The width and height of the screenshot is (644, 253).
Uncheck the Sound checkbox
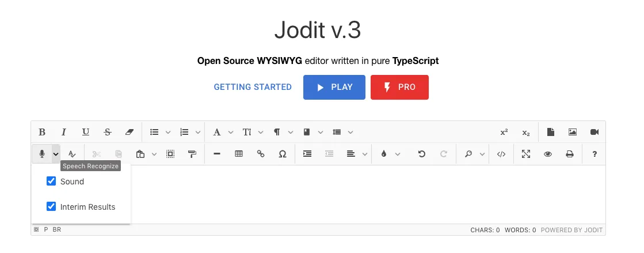pos(51,181)
